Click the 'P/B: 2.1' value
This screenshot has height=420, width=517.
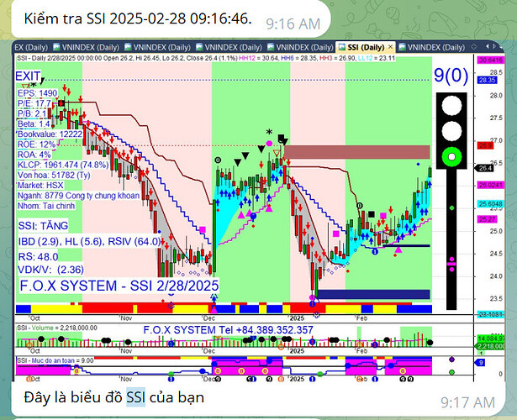point(32,113)
